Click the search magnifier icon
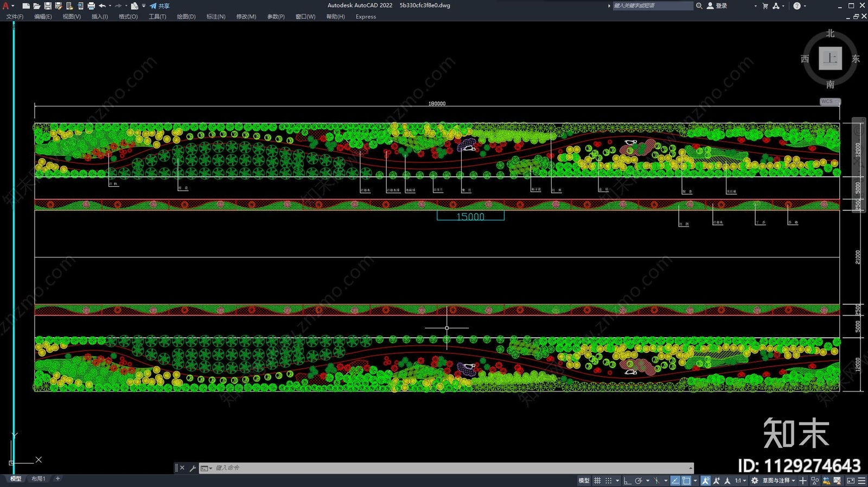The image size is (868, 487). click(x=699, y=6)
